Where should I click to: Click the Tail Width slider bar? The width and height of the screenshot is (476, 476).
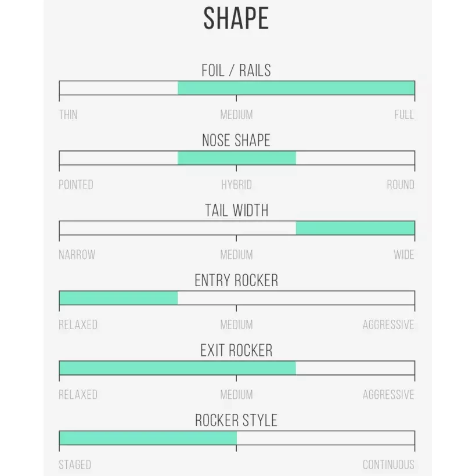point(237,228)
